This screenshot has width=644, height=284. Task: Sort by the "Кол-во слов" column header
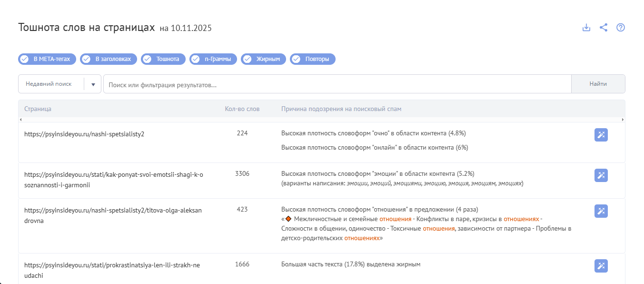(x=242, y=109)
